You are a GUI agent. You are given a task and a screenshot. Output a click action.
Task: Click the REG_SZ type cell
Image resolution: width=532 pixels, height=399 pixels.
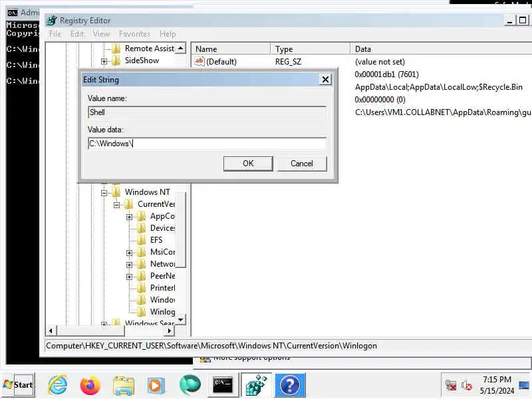(x=288, y=62)
